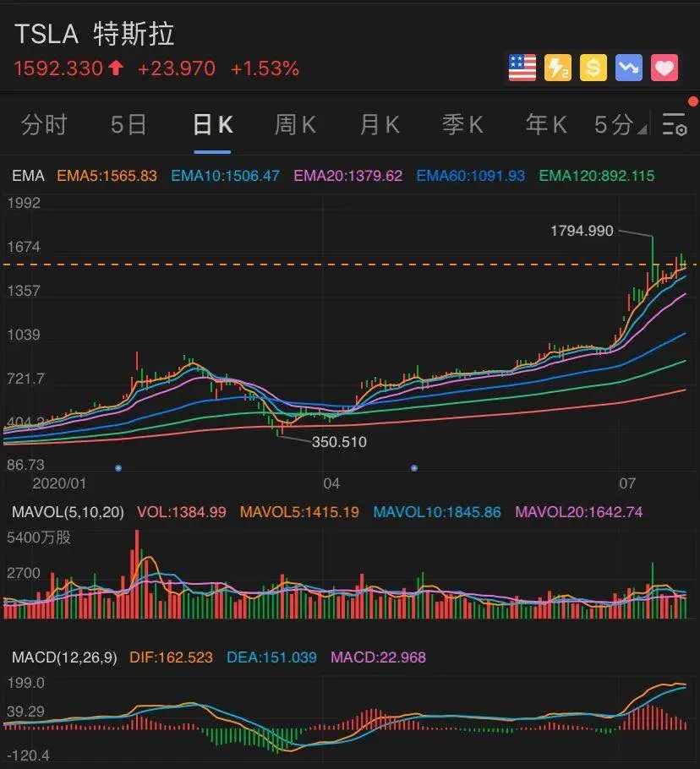Tap the pink heart favorite icon
700x769 pixels.
[664, 68]
